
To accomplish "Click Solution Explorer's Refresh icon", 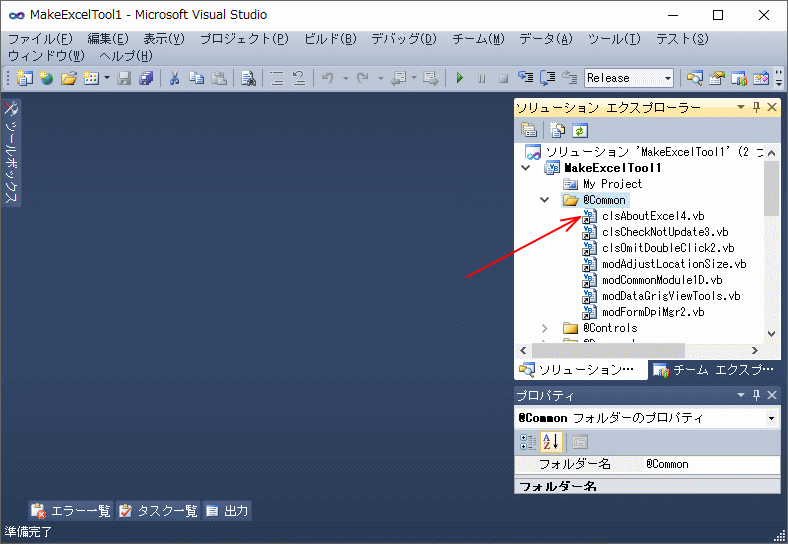I will click(x=579, y=131).
